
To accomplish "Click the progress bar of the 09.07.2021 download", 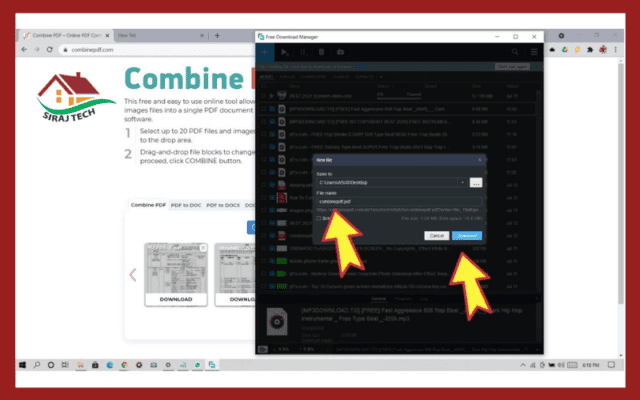I will 399,98.
